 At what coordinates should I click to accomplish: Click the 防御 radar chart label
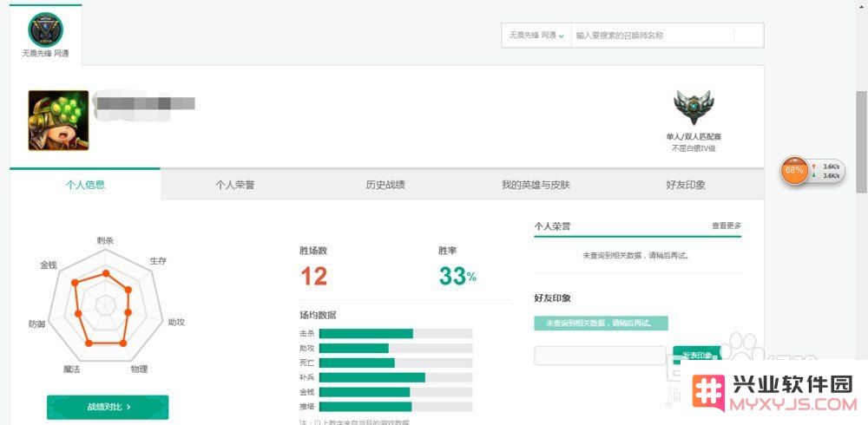(36, 325)
